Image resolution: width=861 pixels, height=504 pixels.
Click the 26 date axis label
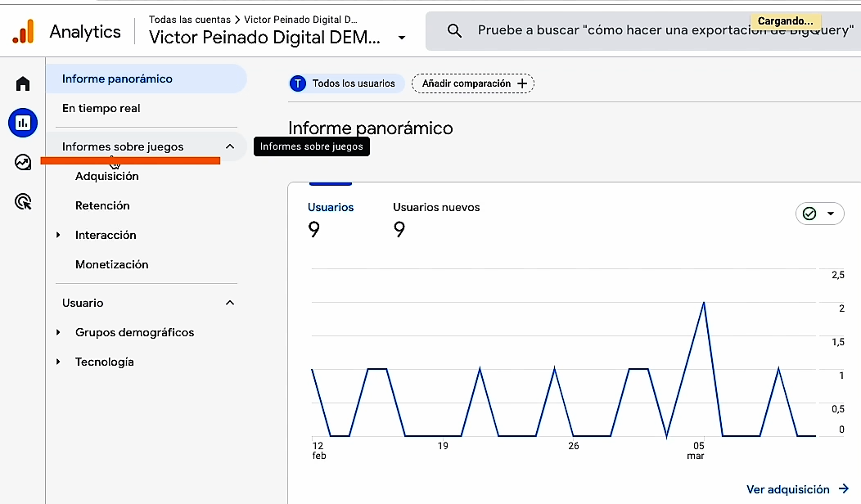point(573,446)
